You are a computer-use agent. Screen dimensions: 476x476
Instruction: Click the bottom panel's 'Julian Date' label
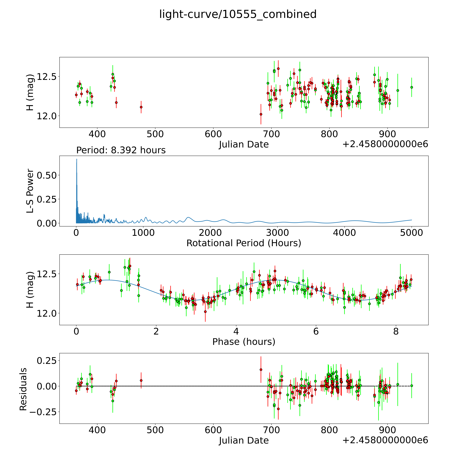coord(244,440)
